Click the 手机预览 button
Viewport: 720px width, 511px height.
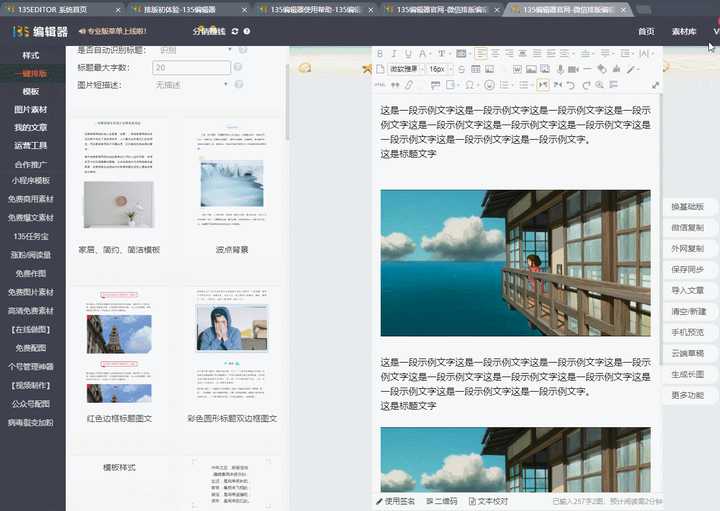(x=688, y=332)
